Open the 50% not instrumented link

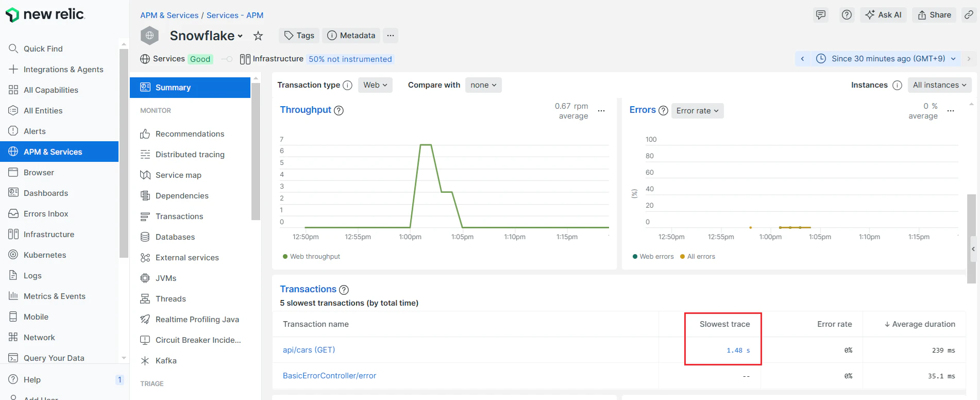(350, 59)
